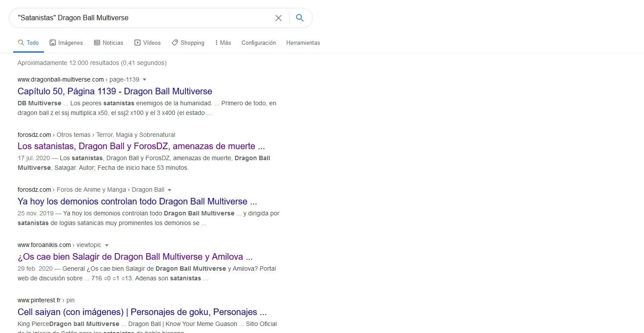
Task: Open dropdown arrow beside Dragon Ball breadcrumb
Action: tap(170, 190)
